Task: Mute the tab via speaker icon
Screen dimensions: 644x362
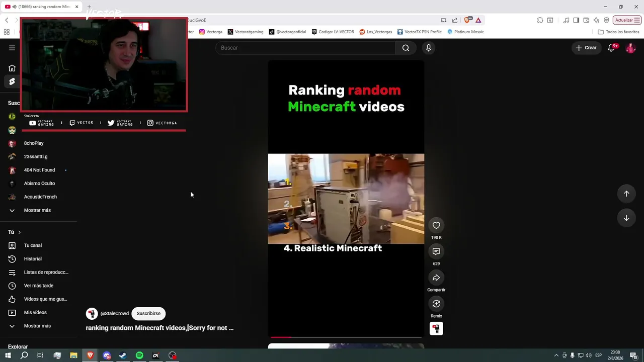Action: [15, 7]
